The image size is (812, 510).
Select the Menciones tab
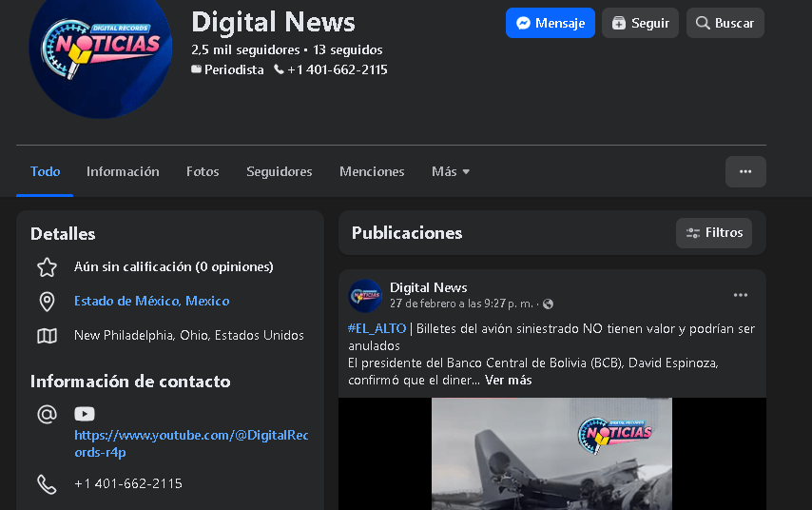coord(372,171)
